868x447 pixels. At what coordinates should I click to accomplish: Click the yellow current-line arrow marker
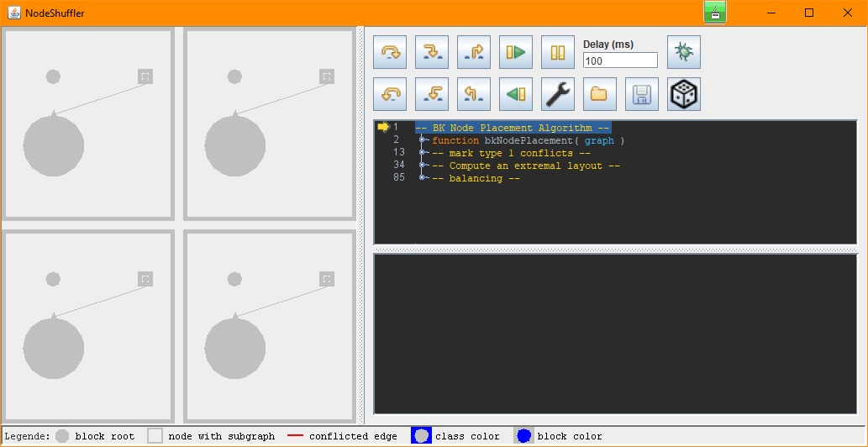[x=384, y=127]
